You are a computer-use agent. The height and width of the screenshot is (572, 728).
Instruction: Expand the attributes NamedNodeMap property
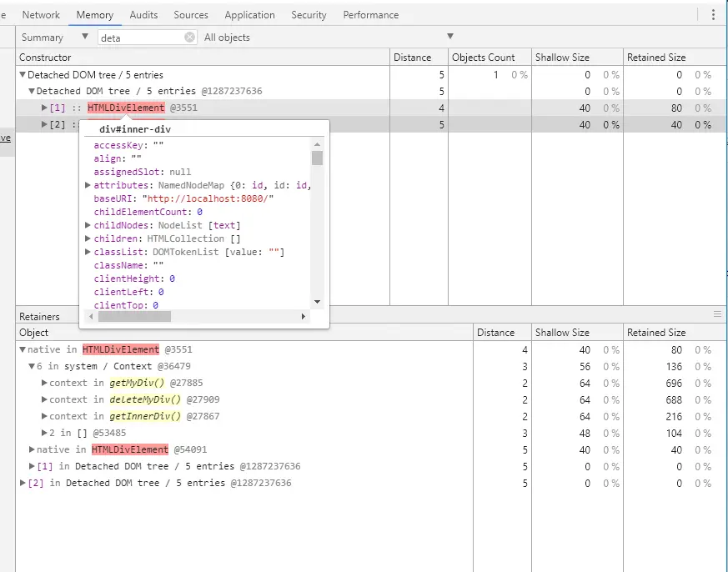pos(88,185)
